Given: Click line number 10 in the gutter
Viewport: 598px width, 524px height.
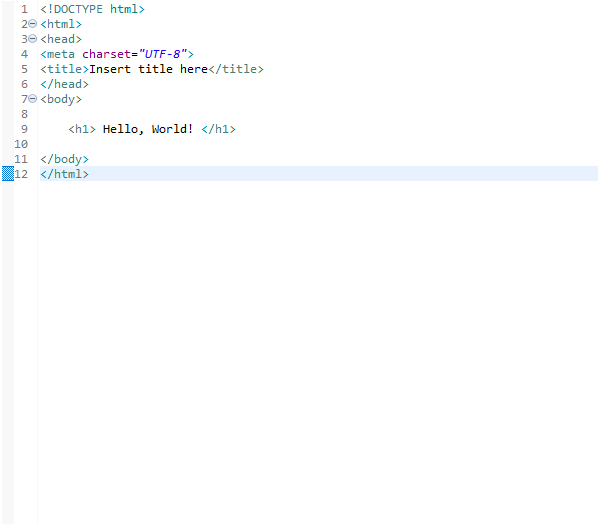Looking at the screenshot, I should click(x=21, y=144).
